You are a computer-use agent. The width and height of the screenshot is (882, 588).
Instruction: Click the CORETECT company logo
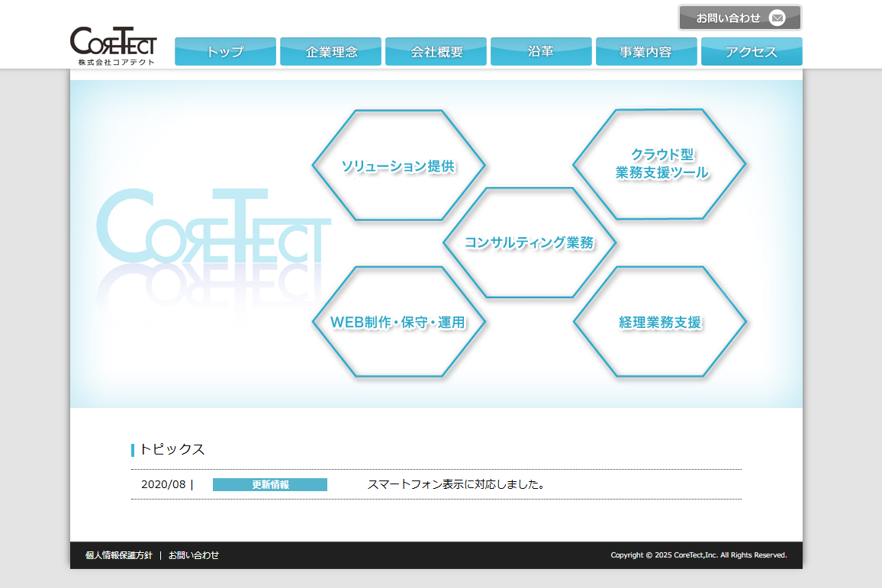tap(112, 44)
